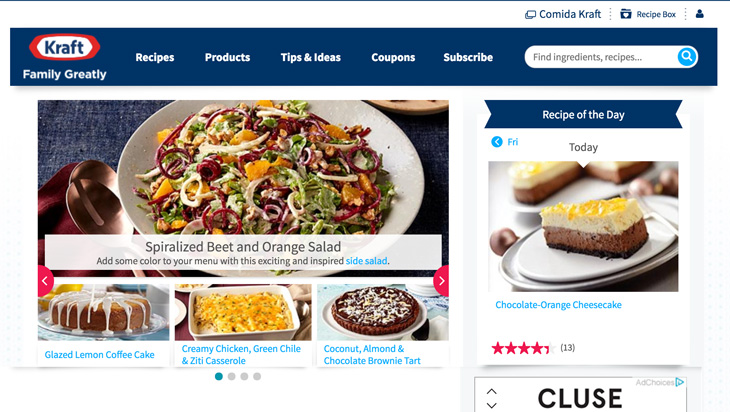Screen dimensions: 730x412
Task: Click the search magnifier button
Action: point(686,57)
